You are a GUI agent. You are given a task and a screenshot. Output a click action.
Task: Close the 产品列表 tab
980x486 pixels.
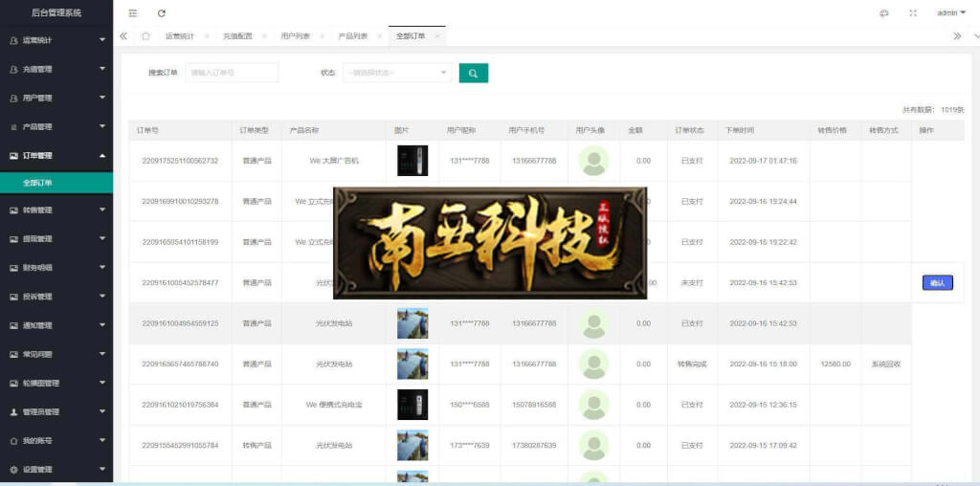click(379, 36)
